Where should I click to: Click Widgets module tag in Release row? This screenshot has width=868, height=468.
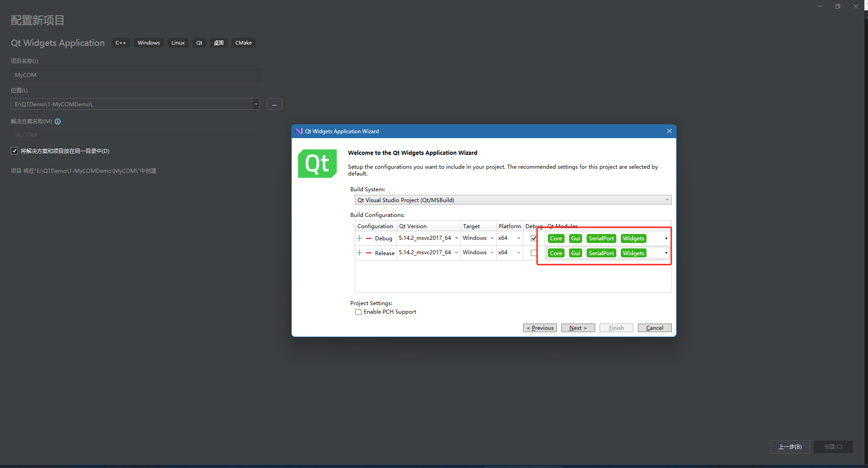pyautogui.click(x=633, y=253)
